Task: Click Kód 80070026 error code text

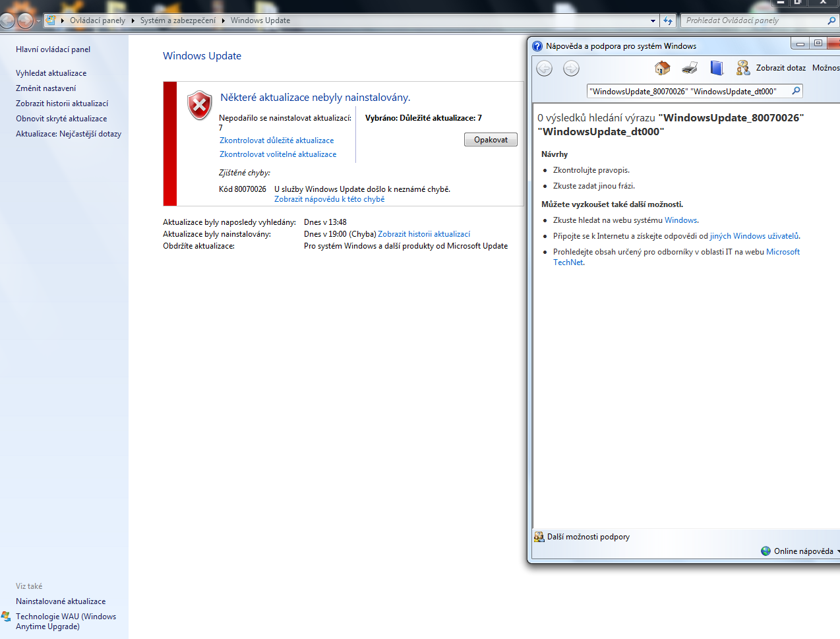Action: pos(243,189)
